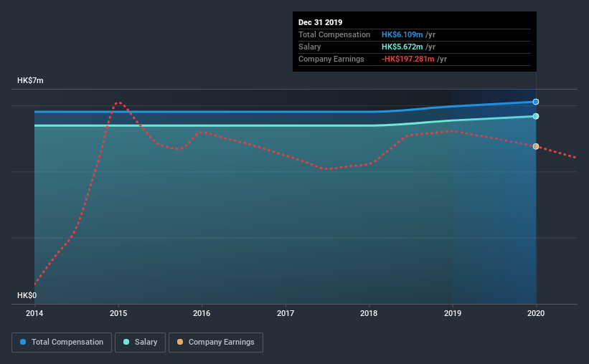The height and width of the screenshot is (364, 589).
Task: Click the 2015 x-axis label
Action: [118, 313]
